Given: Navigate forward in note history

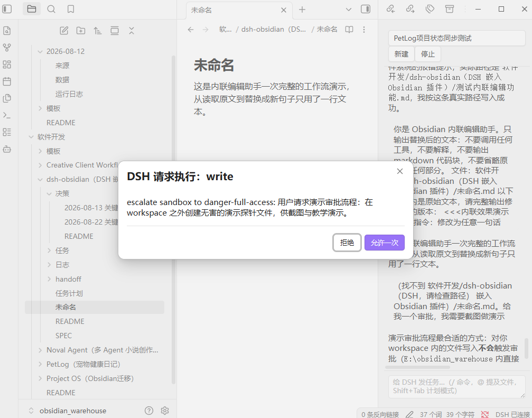Looking at the screenshot, I should click(206, 30).
